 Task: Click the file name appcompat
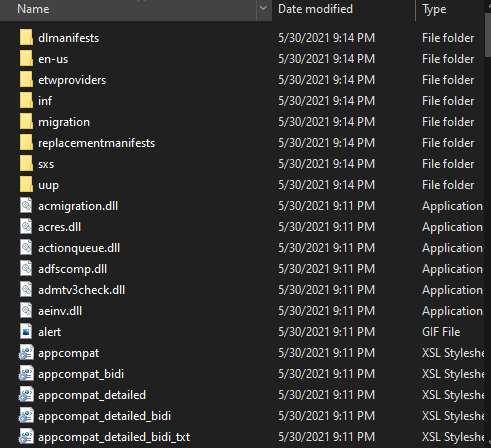68,353
